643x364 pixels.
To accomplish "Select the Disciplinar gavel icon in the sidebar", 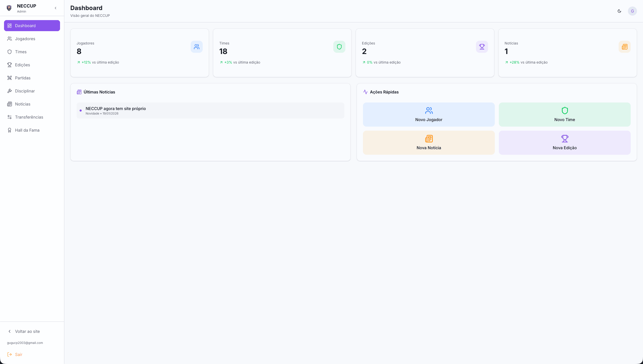I will (10, 91).
